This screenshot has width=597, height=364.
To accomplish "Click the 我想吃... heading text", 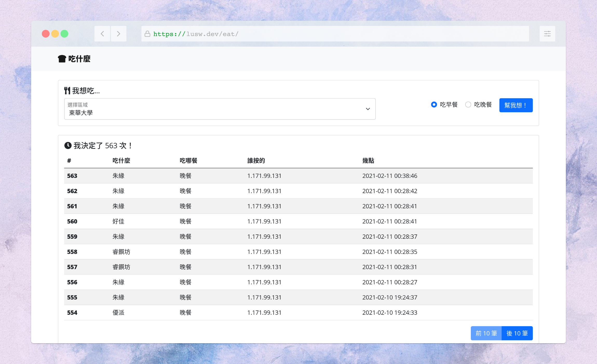I will point(86,91).
